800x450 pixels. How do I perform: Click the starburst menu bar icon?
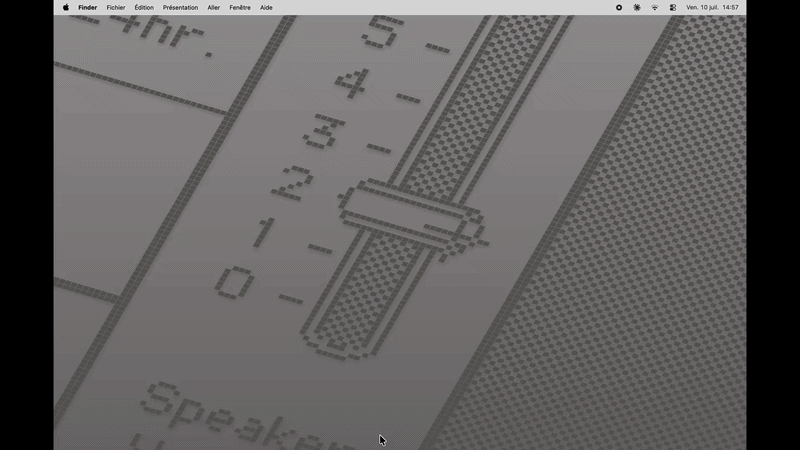coord(637,8)
